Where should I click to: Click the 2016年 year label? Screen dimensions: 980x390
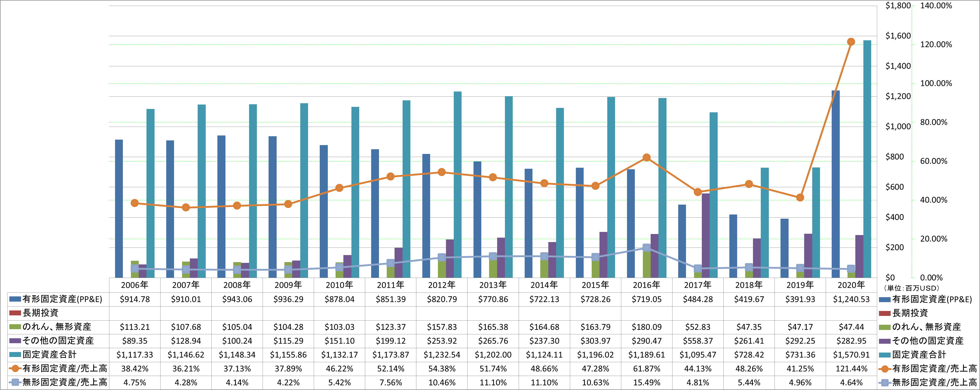pos(646,285)
